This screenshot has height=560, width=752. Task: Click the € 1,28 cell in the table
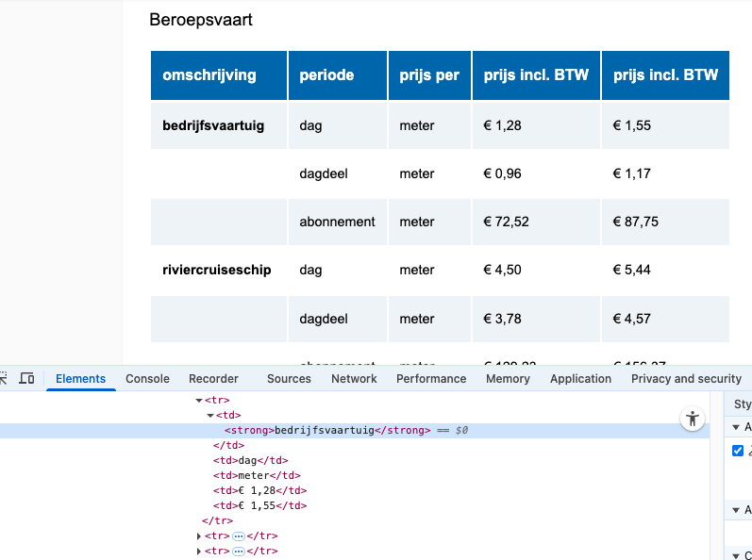(536, 125)
